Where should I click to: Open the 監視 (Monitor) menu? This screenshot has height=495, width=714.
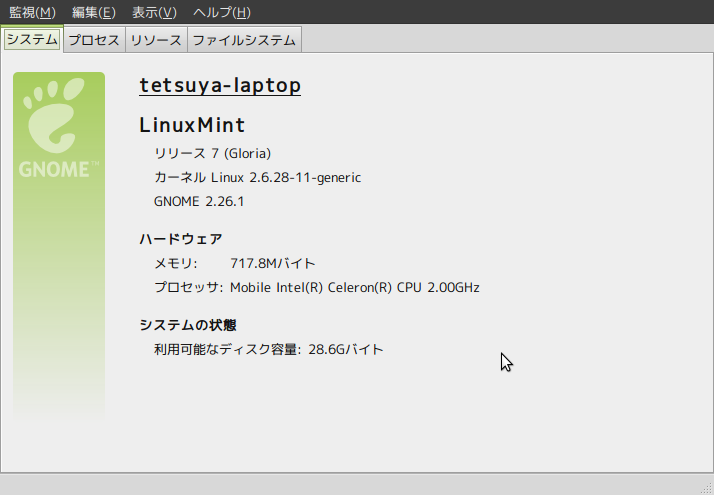(x=32, y=12)
